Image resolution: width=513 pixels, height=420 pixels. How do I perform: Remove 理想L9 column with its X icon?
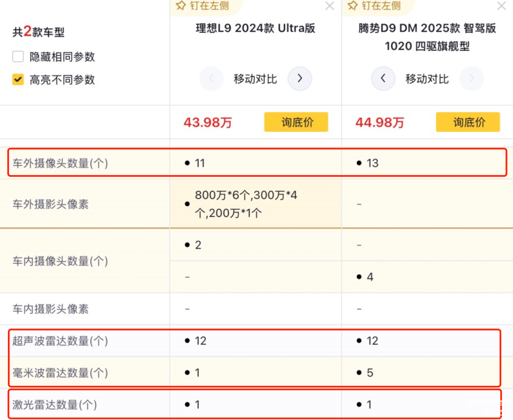point(329,6)
